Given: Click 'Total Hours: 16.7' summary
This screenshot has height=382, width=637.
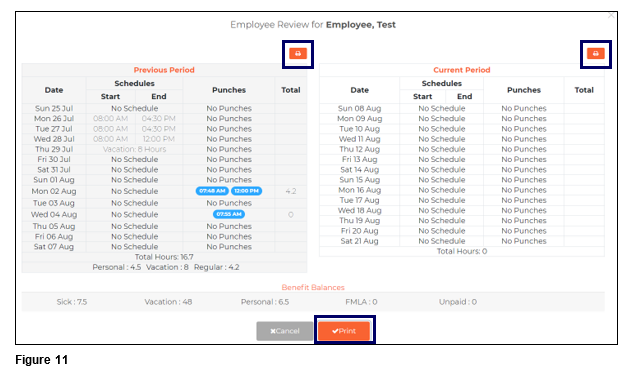Looking at the screenshot, I should [x=164, y=257].
